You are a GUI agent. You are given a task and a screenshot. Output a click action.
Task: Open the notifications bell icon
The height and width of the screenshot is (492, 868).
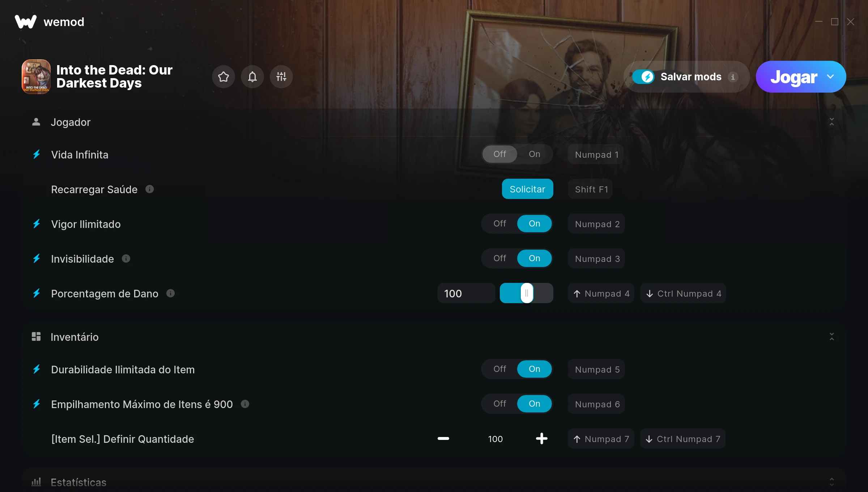tap(252, 77)
